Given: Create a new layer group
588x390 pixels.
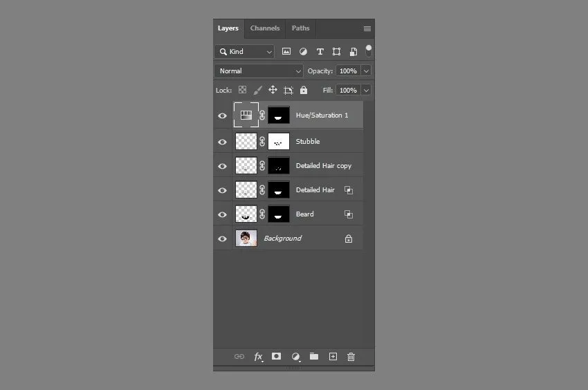Looking at the screenshot, I should (314, 356).
